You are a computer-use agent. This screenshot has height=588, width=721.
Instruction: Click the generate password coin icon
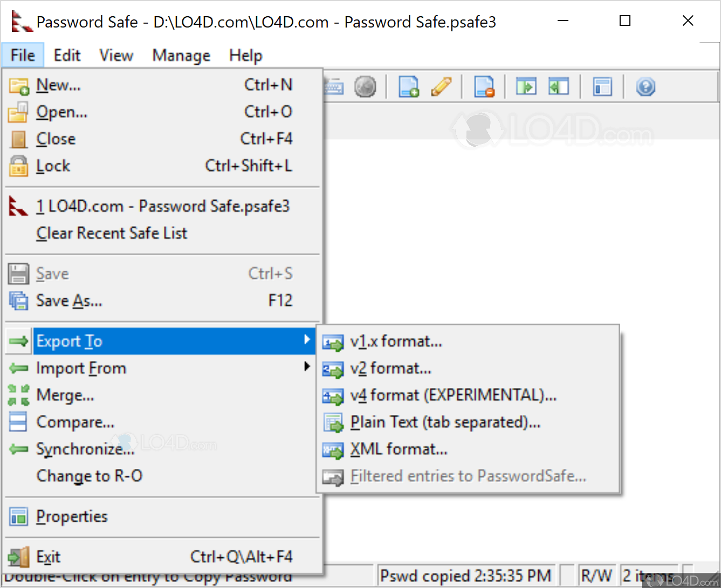point(366,86)
